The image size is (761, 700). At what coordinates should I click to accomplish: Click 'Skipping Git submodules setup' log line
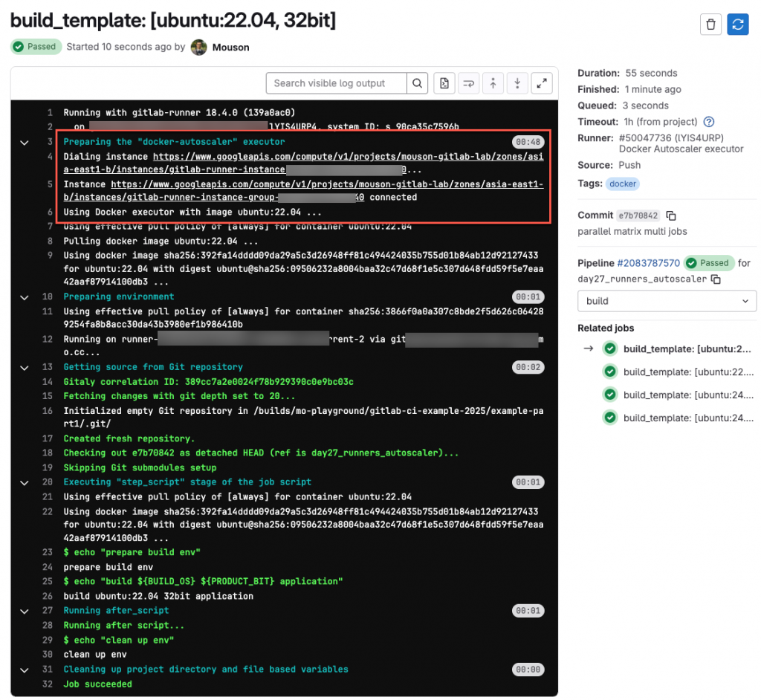(x=140, y=468)
